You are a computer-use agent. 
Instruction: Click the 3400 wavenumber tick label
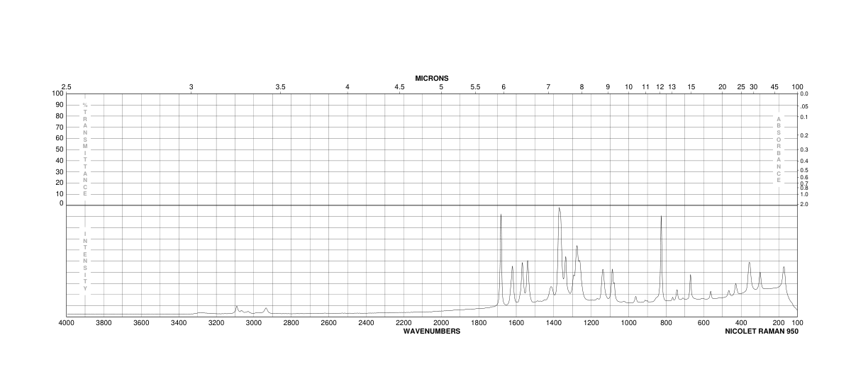click(179, 324)
